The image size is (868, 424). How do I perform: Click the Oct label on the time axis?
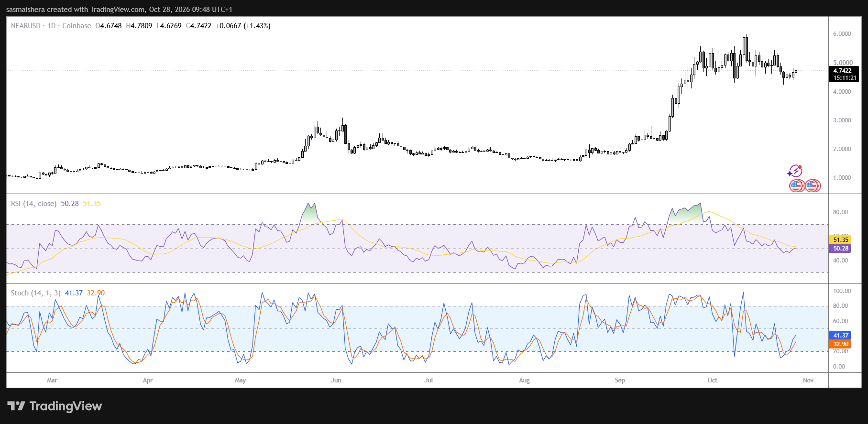(713, 381)
